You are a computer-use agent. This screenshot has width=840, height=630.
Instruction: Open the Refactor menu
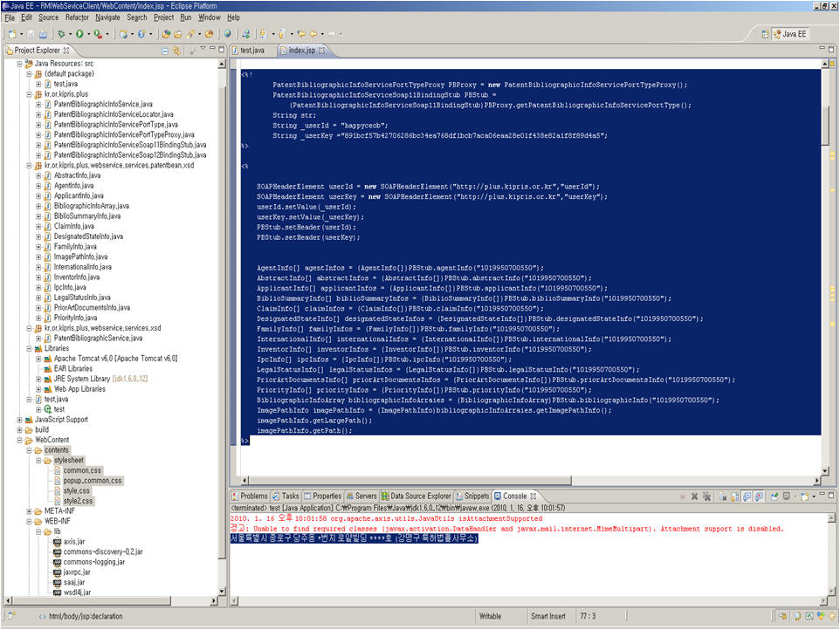click(x=77, y=17)
